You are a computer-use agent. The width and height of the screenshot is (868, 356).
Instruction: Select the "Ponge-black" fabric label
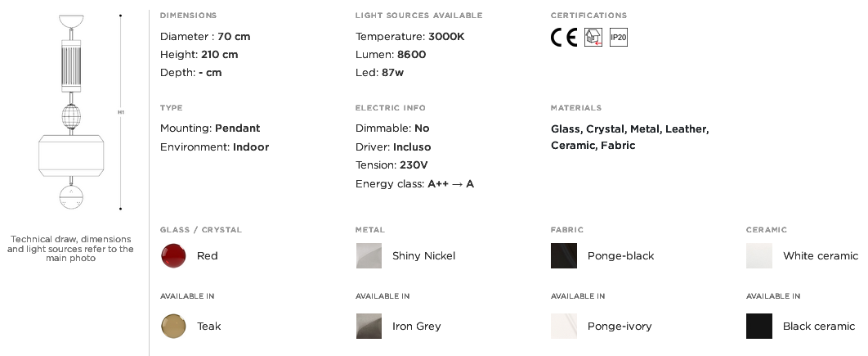pyautogui.click(x=621, y=256)
